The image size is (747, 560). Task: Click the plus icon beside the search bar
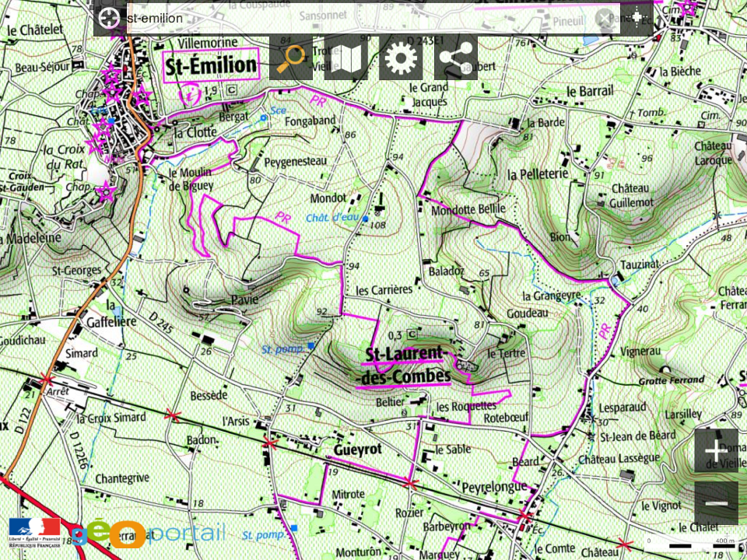coord(637,18)
